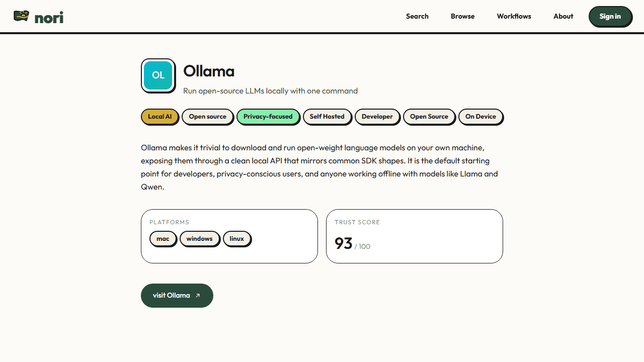644x362 pixels.
Task: Choose the Self Hosted tag
Action: pyautogui.click(x=327, y=117)
